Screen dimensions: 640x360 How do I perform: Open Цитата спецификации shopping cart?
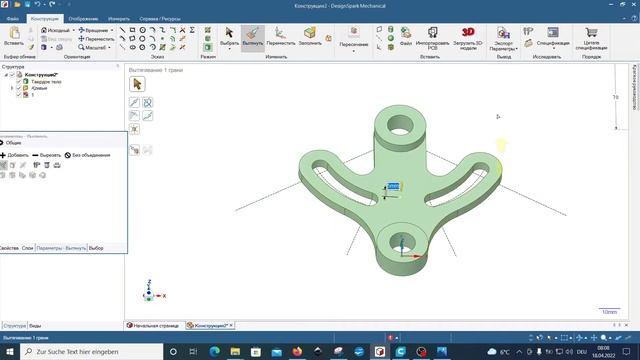[591, 38]
